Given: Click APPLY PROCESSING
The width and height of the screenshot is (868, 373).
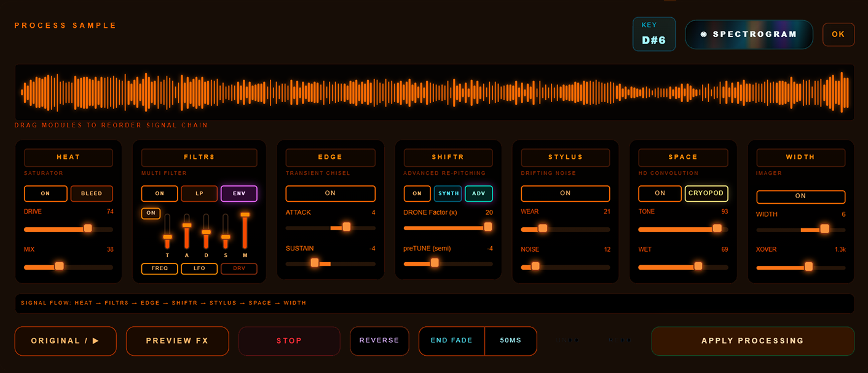Looking at the screenshot, I should [x=753, y=341].
